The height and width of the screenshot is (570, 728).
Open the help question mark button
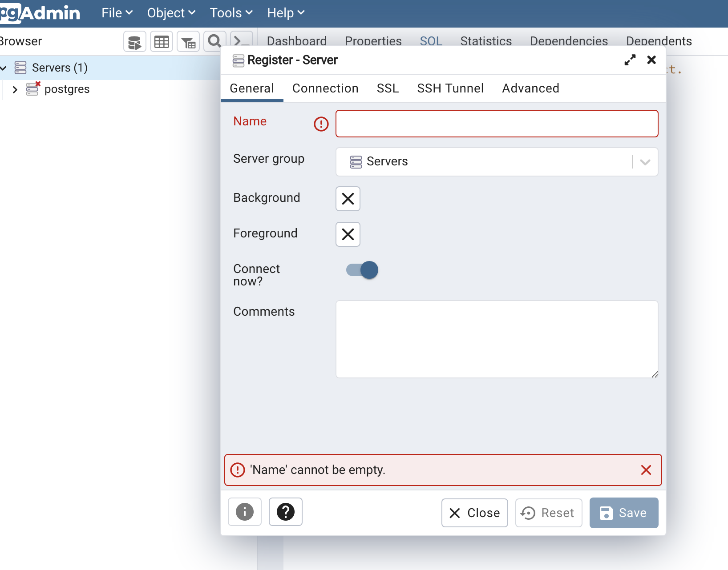[285, 512]
